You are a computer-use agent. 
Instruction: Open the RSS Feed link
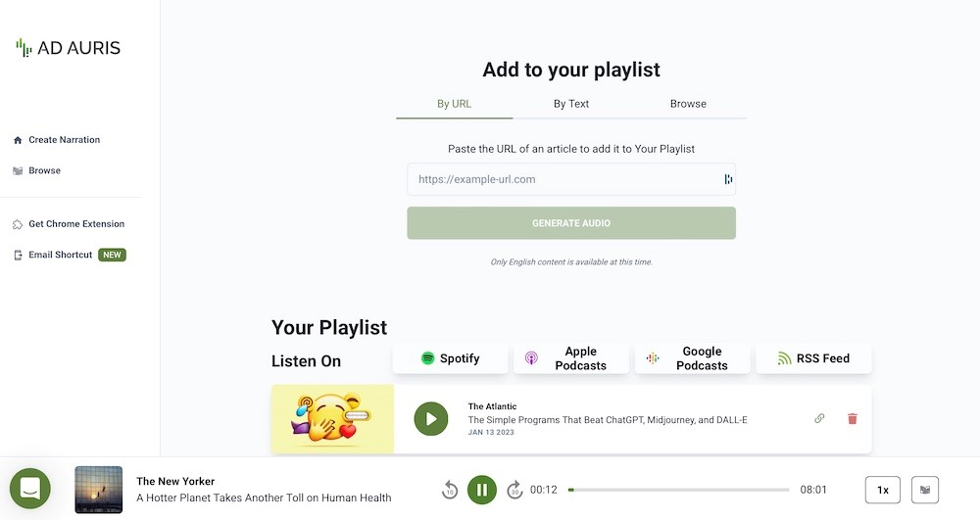pyautogui.click(x=813, y=358)
